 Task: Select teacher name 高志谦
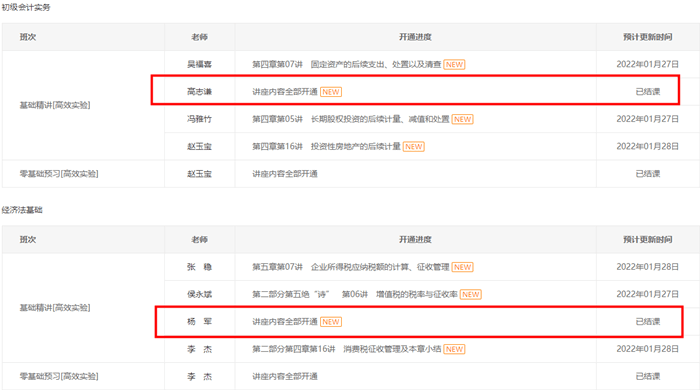(200, 91)
